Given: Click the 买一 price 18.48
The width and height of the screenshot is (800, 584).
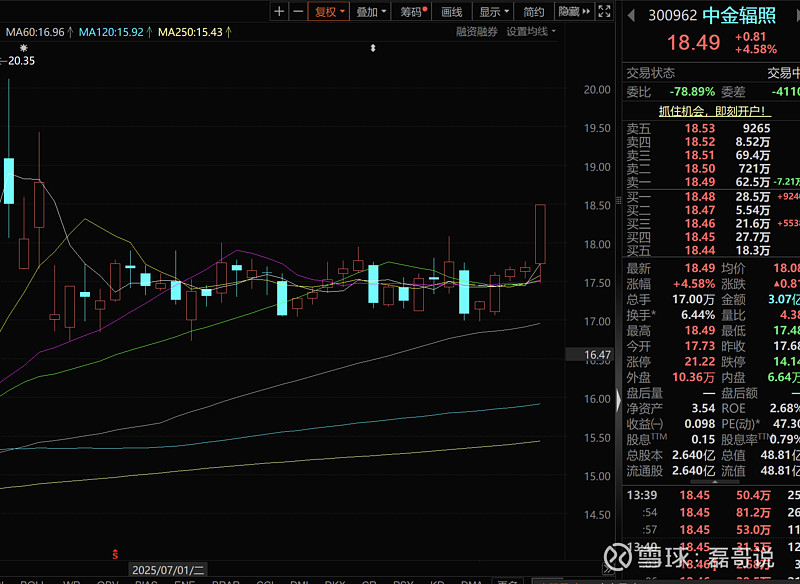Looking at the screenshot, I should 700,197.
